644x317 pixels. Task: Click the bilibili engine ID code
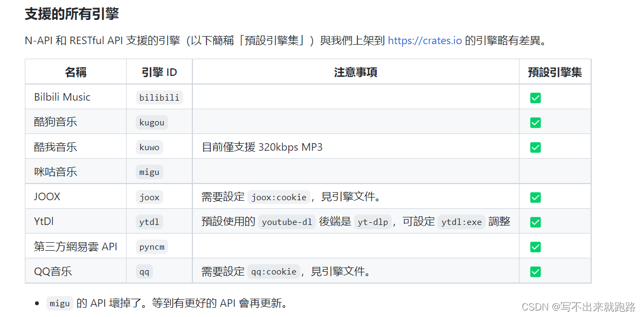pos(160,97)
